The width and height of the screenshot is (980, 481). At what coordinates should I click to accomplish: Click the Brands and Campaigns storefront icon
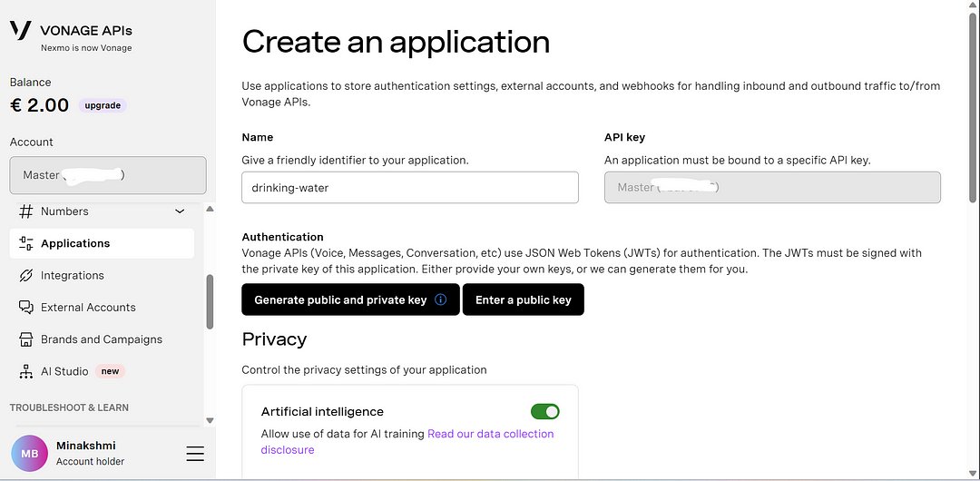point(25,339)
